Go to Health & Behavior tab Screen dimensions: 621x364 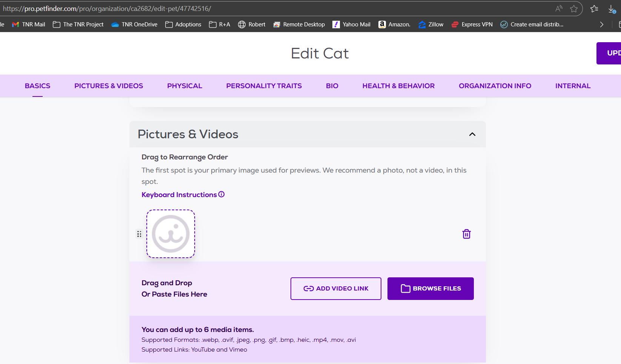[x=398, y=86]
